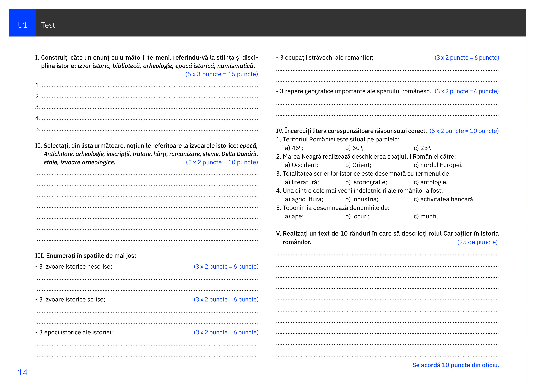The width and height of the screenshot is (535, 392).
Task: Select option b) locuri for toponimia
Action: click(357, 216)
